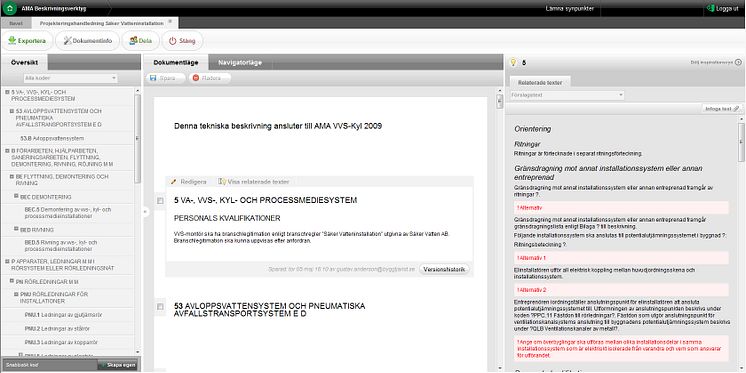The height and width of the screenshot is (373, 746).
Task: Collapse the PN RÖRLEDNINGAR M M node
Action: [12, 281]
